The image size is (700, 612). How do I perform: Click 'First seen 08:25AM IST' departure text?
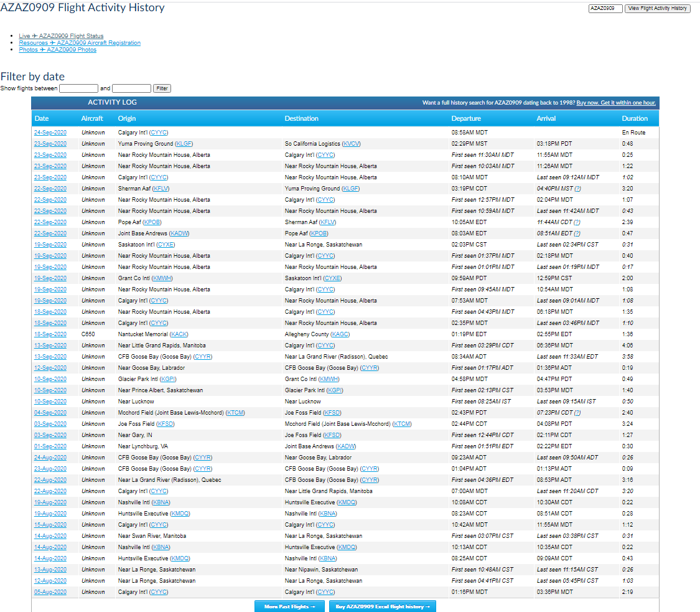481,401
